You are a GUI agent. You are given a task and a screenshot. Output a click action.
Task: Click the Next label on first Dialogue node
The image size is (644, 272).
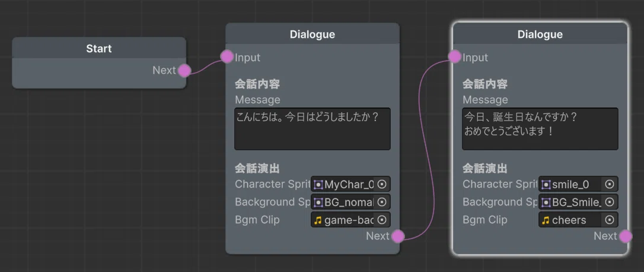[x=378, y=236]
